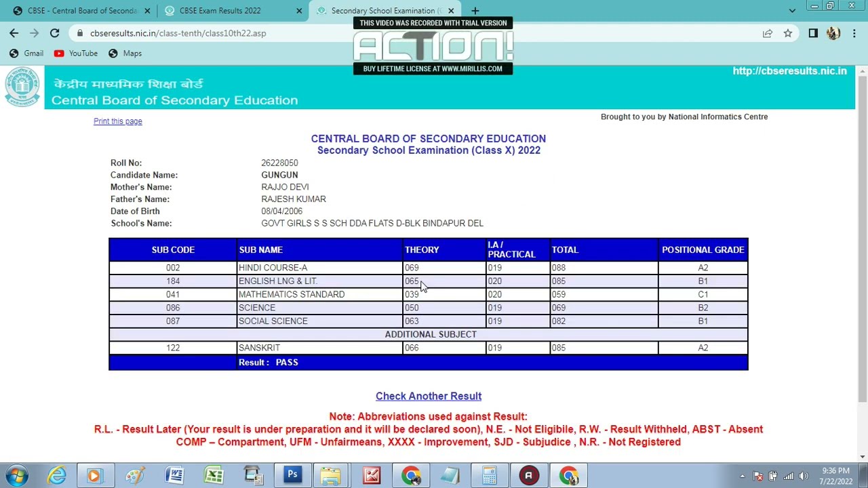
Task: Open the File Explorer folder on taskbar
Action: (x=331, y=475)
